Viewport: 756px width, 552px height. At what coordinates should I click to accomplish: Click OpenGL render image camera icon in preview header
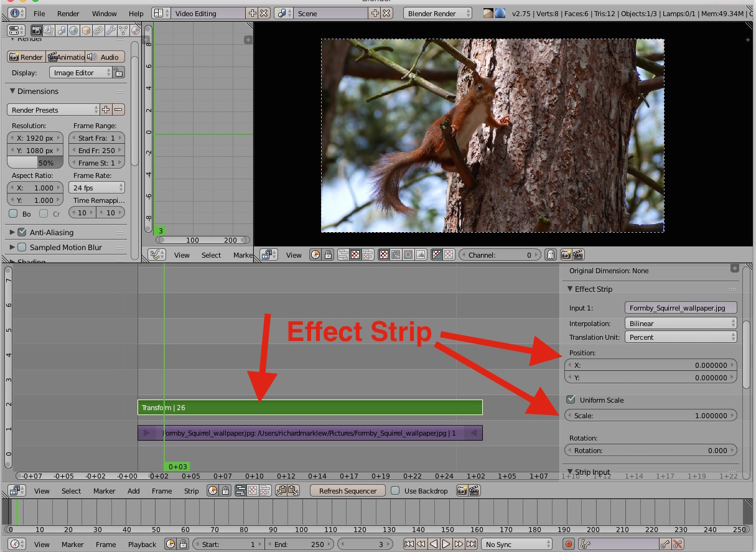pos(566,255)
